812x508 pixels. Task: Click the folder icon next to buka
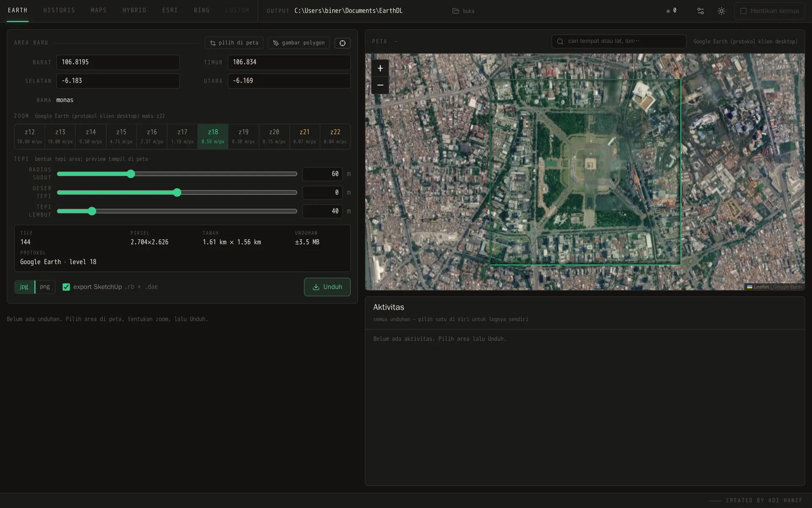(455, 11)
